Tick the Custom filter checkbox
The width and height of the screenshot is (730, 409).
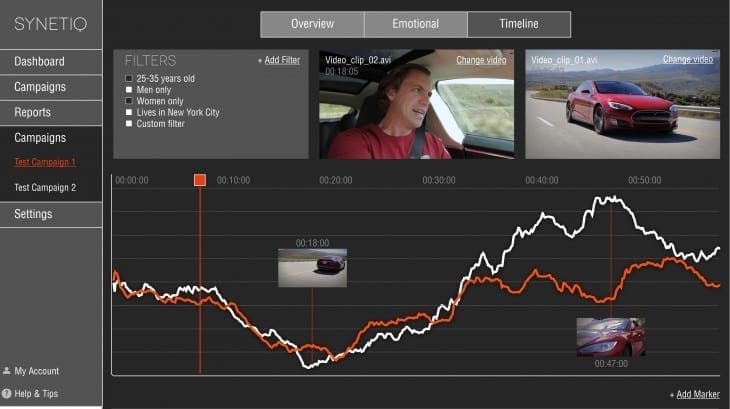pos(129,123)
